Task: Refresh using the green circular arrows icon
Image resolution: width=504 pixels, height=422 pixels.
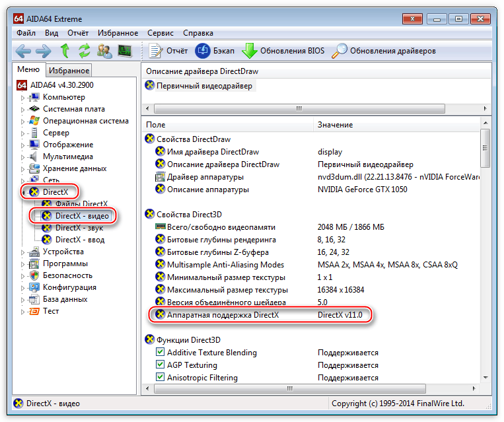Action: pos(84,51)
